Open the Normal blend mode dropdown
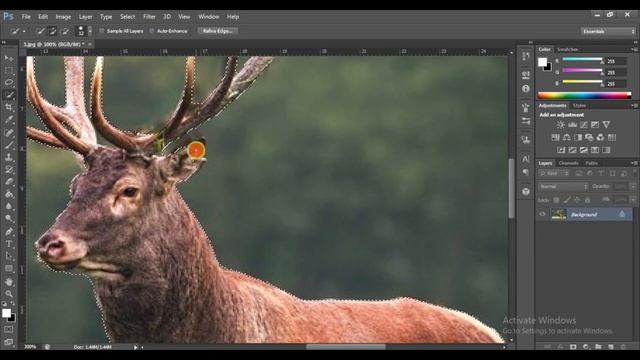 point(563,187)
